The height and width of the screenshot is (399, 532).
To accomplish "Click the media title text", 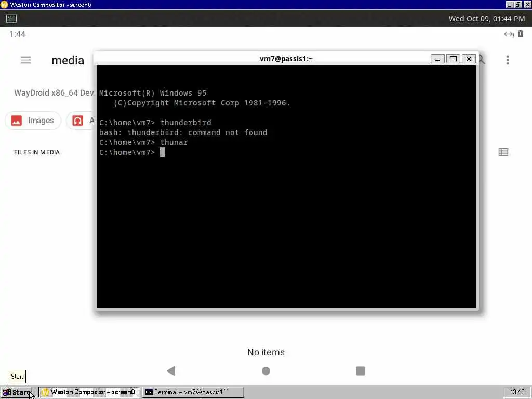I will (68, 60).
